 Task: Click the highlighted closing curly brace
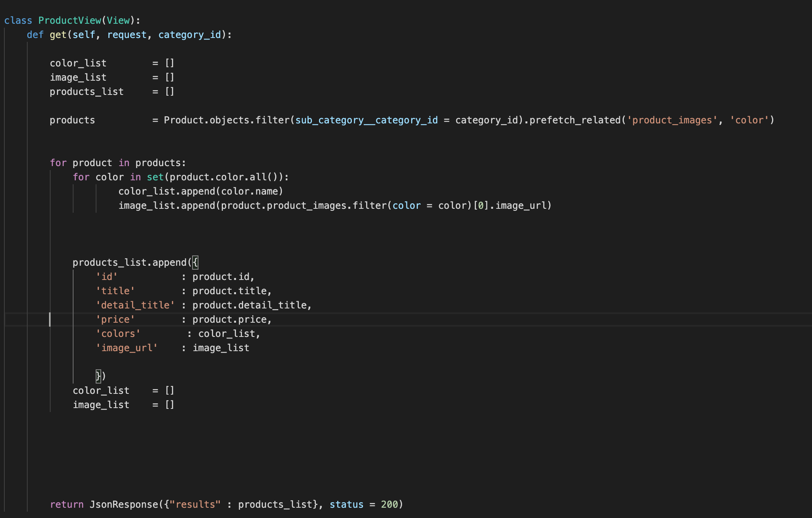click(x=98, y=376)
